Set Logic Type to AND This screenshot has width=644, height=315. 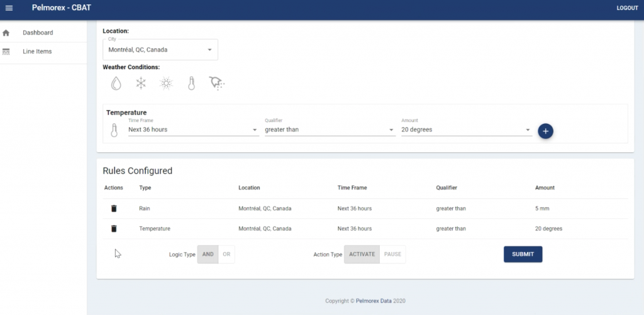tap(208, 254)
